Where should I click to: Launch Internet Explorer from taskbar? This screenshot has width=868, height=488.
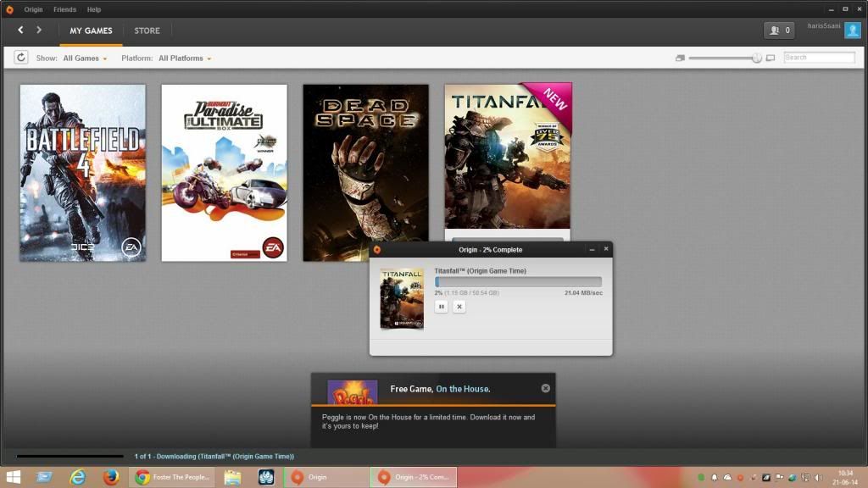(77, 477)
